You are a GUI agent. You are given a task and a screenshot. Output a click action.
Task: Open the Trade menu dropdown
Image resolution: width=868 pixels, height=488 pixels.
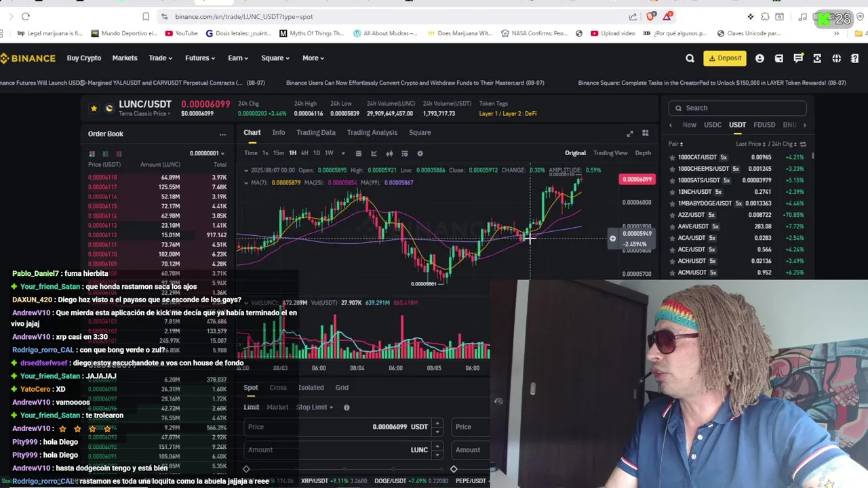pos(160,58)
